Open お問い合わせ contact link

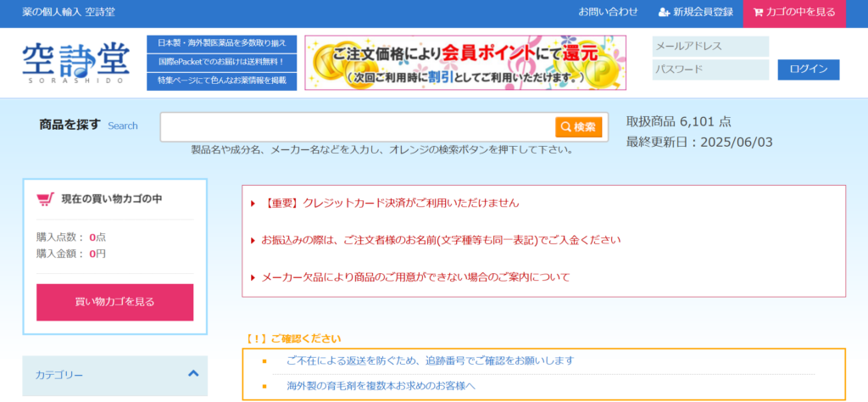coord(608,12)
